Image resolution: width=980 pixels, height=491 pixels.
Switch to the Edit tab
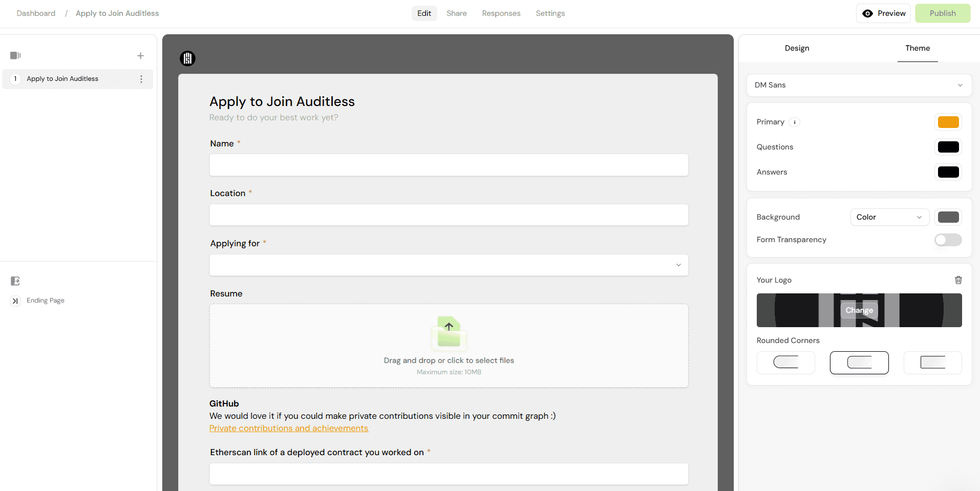tap(424, 13)
